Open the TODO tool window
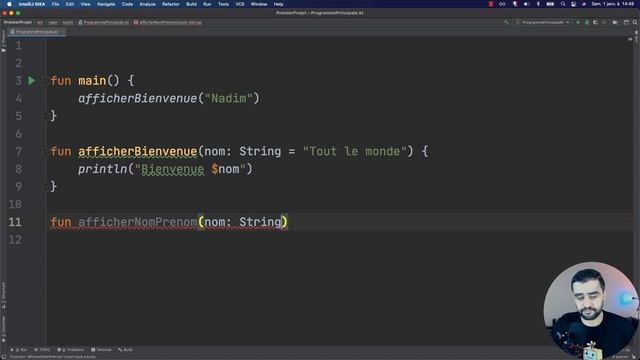 42,350
